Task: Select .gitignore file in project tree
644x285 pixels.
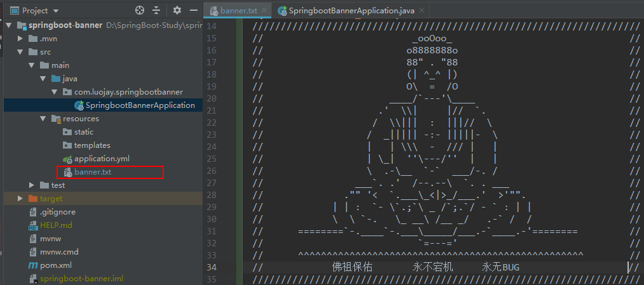Action: coord(57,212)
